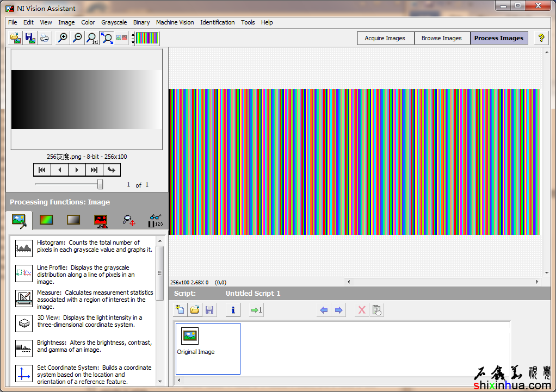
Task: Select the Process Images mode
Action: tap(498, 38)
